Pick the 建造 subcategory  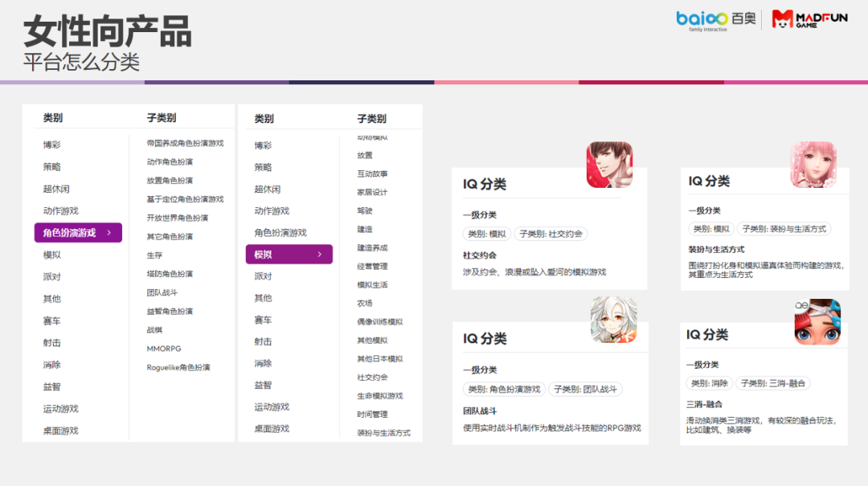[365, 229]
